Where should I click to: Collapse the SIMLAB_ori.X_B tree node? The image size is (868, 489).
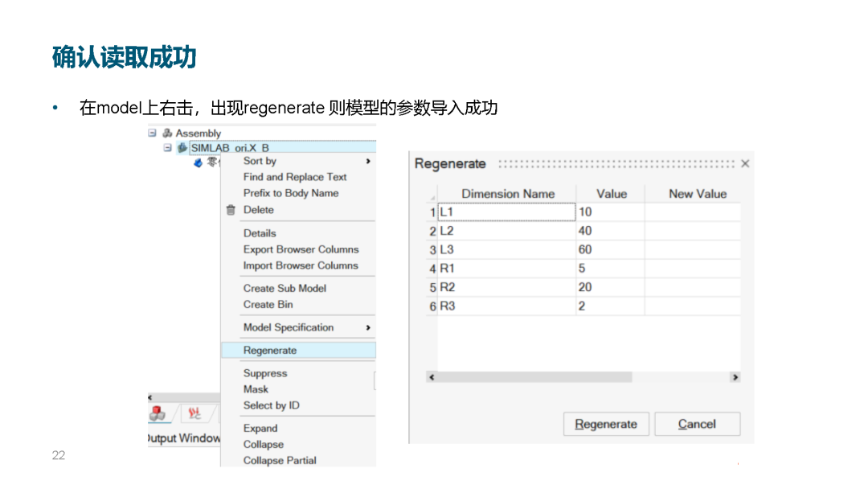[168, 148]
